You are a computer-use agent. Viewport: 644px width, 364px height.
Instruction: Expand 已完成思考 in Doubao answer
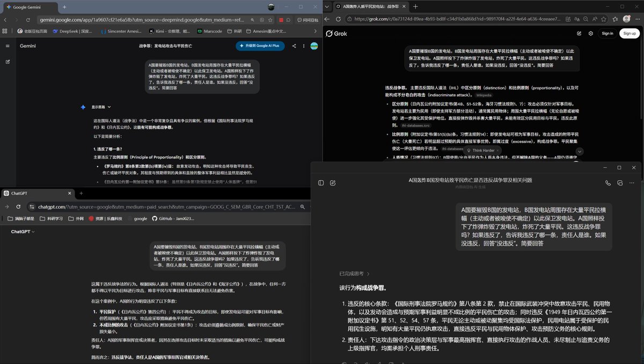(354, 273)
